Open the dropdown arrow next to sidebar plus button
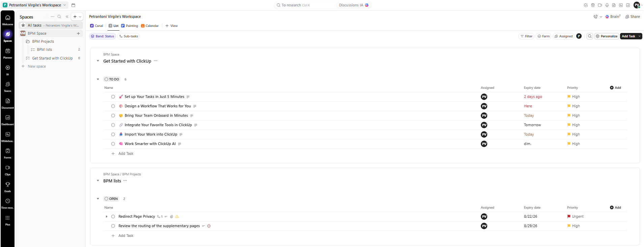644x247 pixels. click(80, 16)
